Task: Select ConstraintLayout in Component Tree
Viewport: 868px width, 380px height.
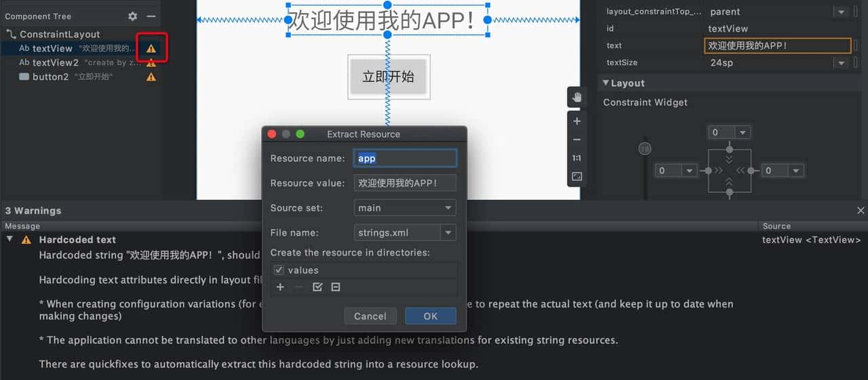Action: [x=60, y=34]
